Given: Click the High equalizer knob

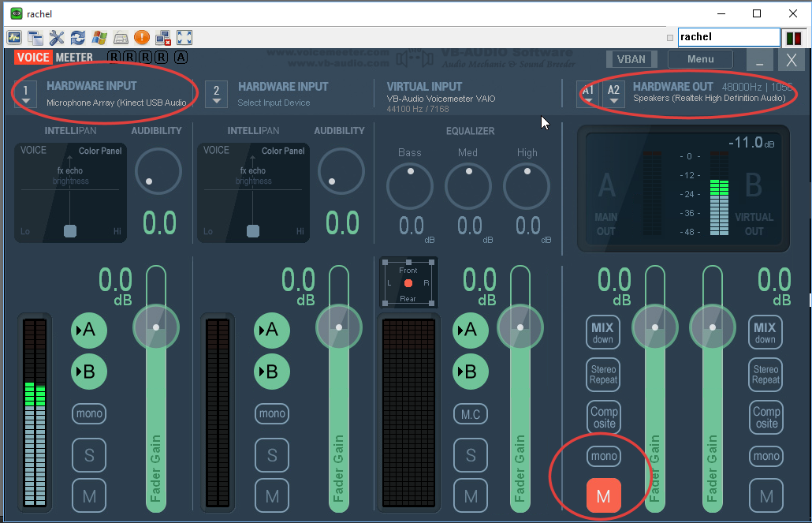Looking at the screenshot, I should (527, 187).
